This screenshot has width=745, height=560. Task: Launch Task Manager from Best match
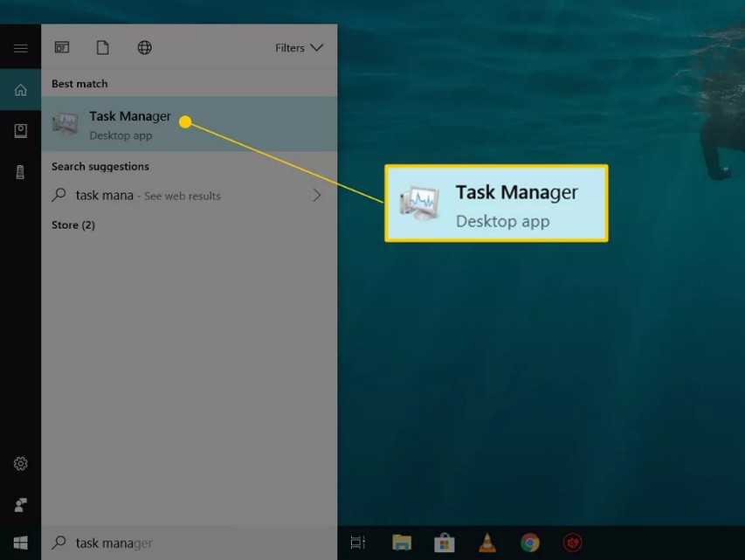tap(129, 125)
